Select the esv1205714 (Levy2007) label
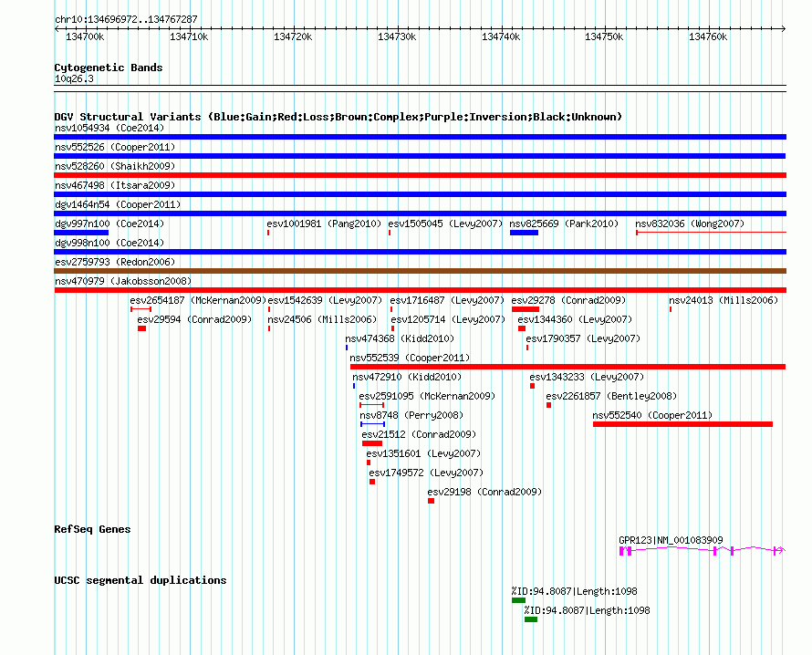The width and height of the screenshot is (812, 655). (x=449, y=319)
